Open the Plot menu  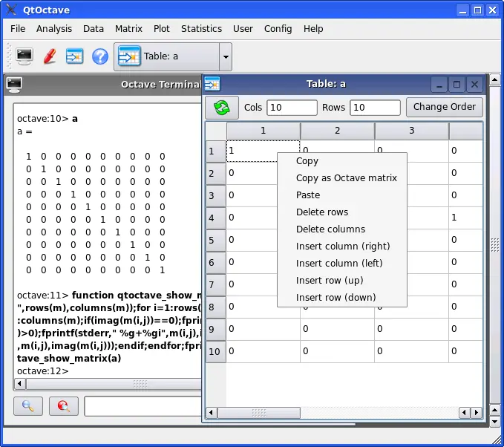coord(161,29)
